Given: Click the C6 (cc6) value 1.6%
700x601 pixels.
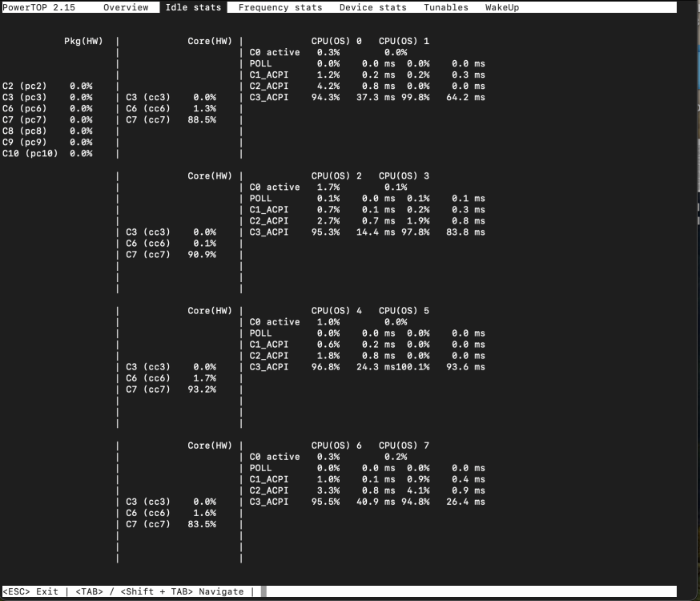Looking at the screenshot, I should (204, 513).
